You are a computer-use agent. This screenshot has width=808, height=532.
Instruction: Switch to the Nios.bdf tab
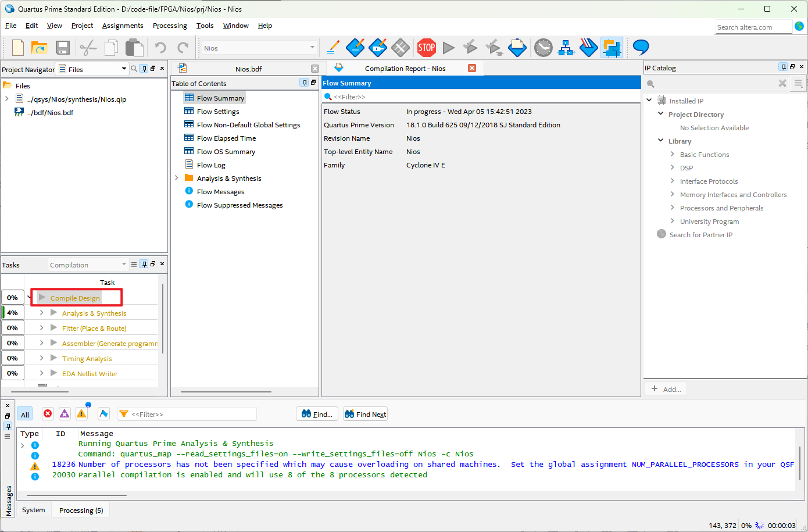248,69
